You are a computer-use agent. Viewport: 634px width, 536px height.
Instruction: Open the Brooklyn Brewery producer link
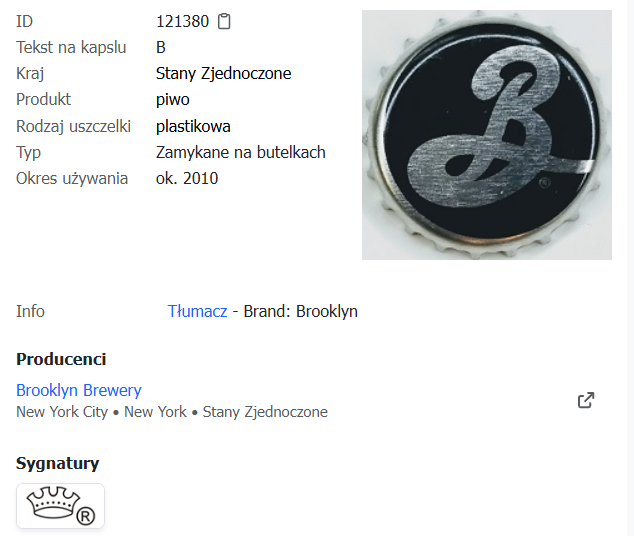click(79, 390)
